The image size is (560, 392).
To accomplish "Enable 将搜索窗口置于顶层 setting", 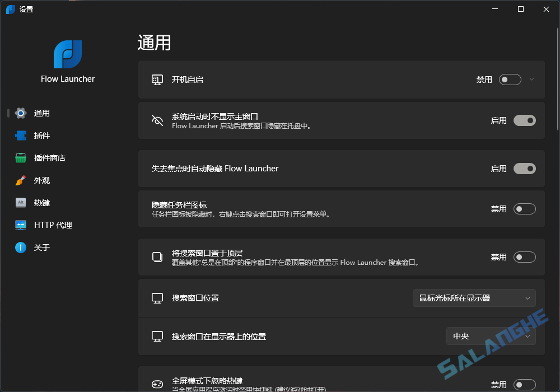I will (x=524, y=256).
